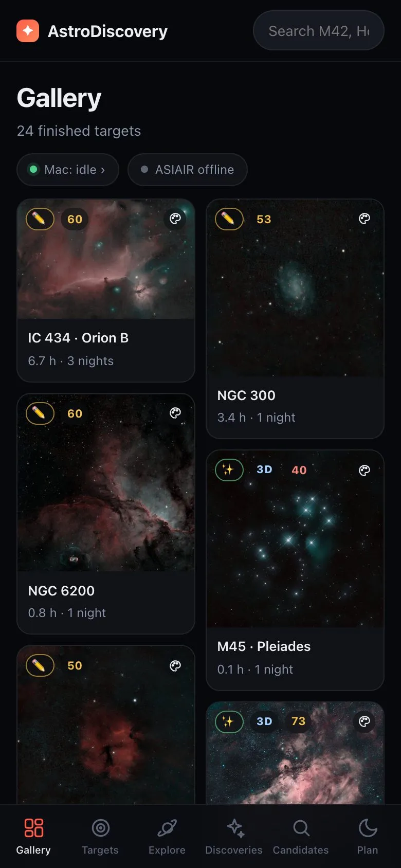This screenshot has height=868, width=401.
Task: Click the 3D badge on M45 Pleiades card
Action: point(264,470)
